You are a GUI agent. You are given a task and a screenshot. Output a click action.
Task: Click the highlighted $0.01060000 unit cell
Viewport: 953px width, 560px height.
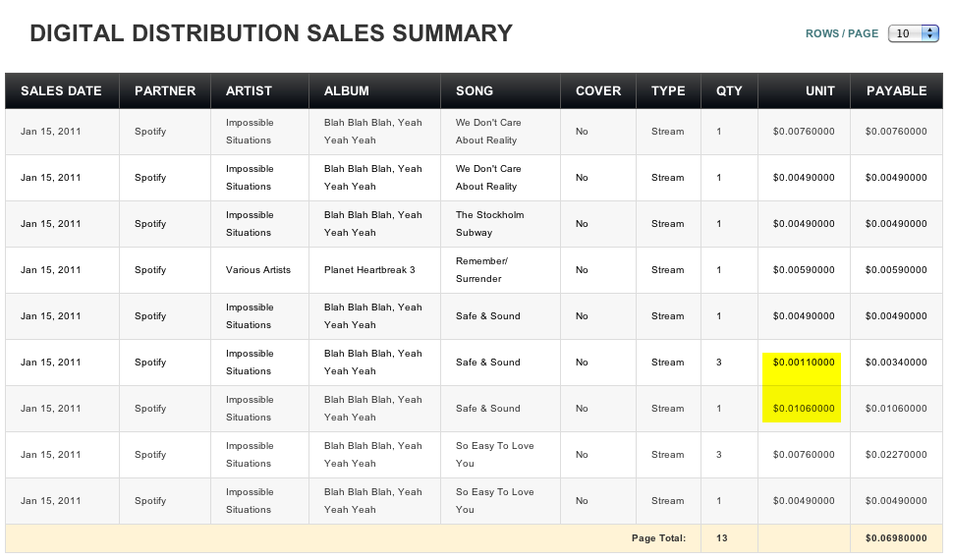pyautogui.click(x=803, y=409)
